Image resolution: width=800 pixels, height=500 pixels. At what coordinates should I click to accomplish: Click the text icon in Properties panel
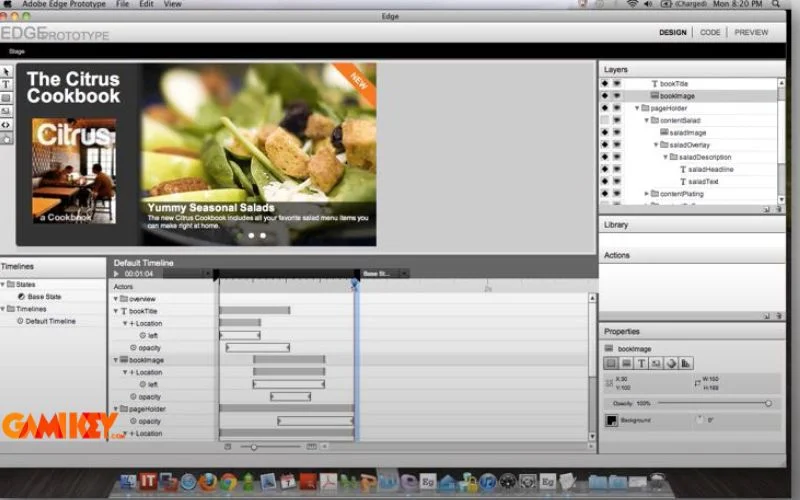642,363
